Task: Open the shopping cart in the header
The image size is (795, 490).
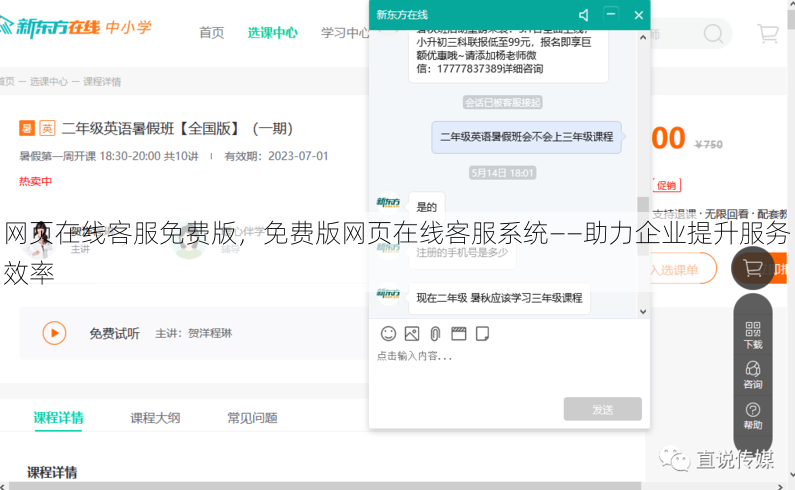Action: [768, 33]
